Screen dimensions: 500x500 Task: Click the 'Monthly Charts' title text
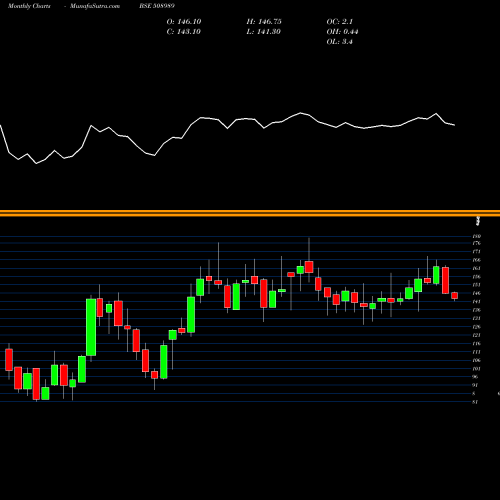[29, 6]
